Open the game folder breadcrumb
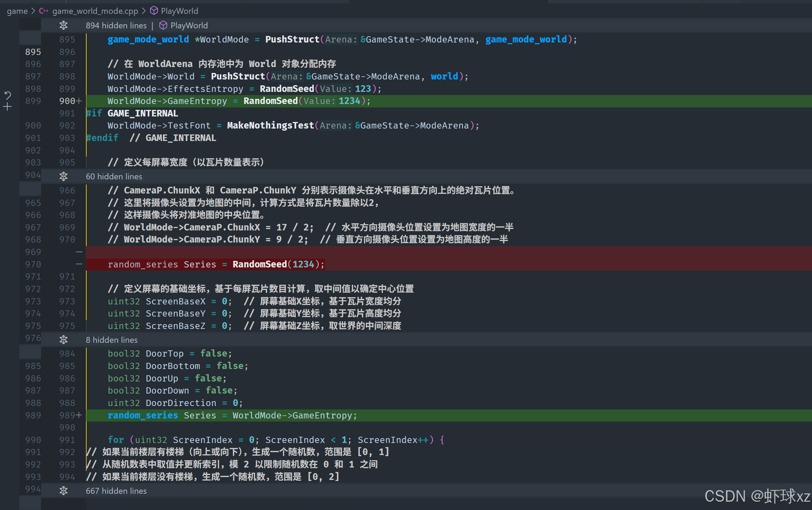Viewport: 812px width, 510px height. (x=17, y=11)
